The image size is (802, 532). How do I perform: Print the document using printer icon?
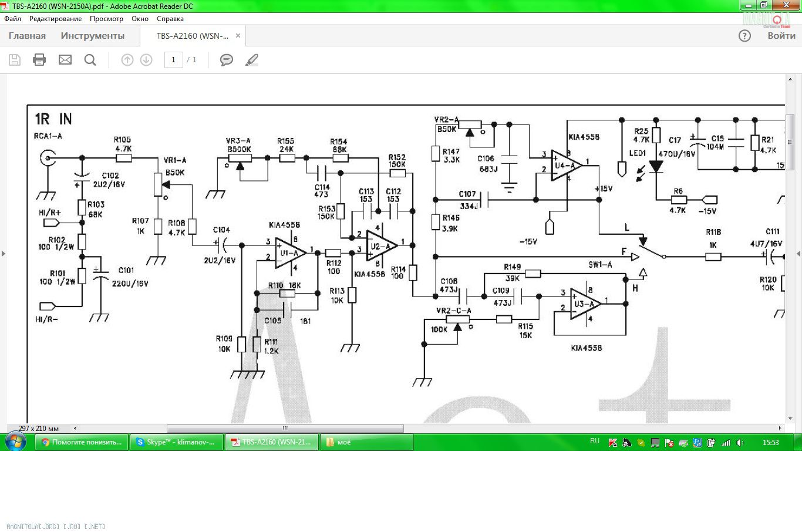pyautogui.click(x=39, y=60)
